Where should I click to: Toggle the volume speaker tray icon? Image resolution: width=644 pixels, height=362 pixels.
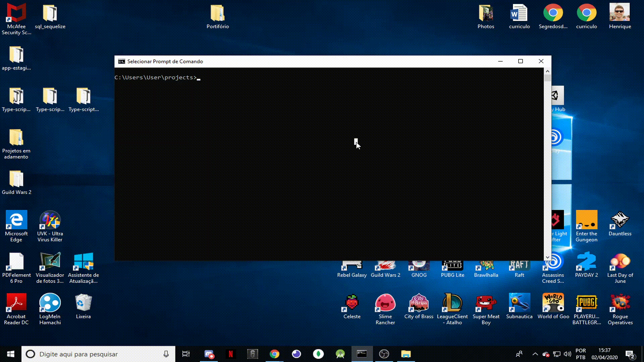[x=567, y=354]
